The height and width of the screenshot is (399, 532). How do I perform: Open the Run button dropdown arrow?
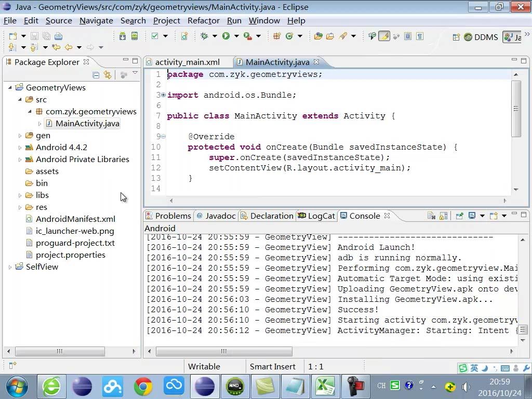[236, 36]
